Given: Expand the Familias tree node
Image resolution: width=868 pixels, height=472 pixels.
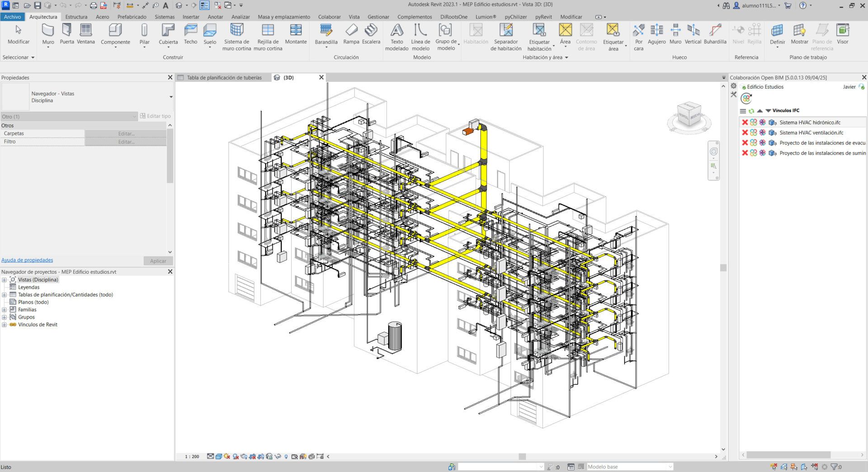Looking at the screenshot, I should tap(5, 310).
